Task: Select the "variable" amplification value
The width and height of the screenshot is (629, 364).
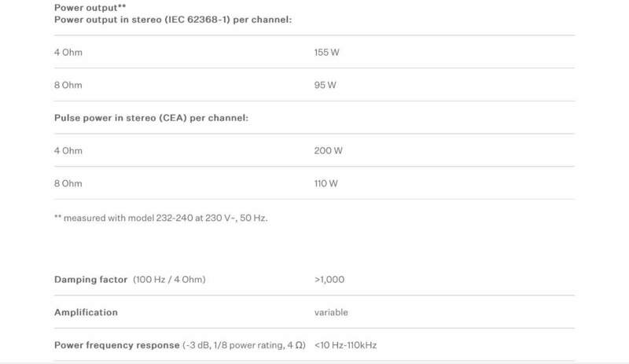Action: [331, 312]
